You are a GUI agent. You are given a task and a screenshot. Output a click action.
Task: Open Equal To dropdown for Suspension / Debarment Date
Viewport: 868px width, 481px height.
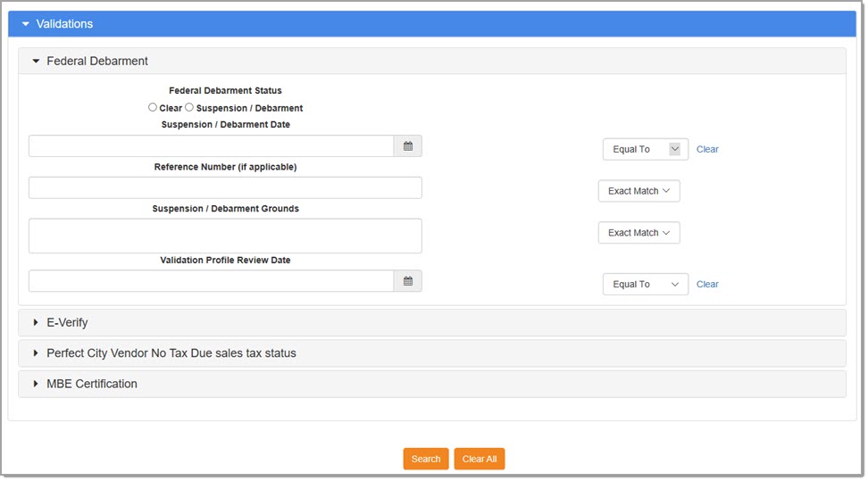tap(646, 149)
